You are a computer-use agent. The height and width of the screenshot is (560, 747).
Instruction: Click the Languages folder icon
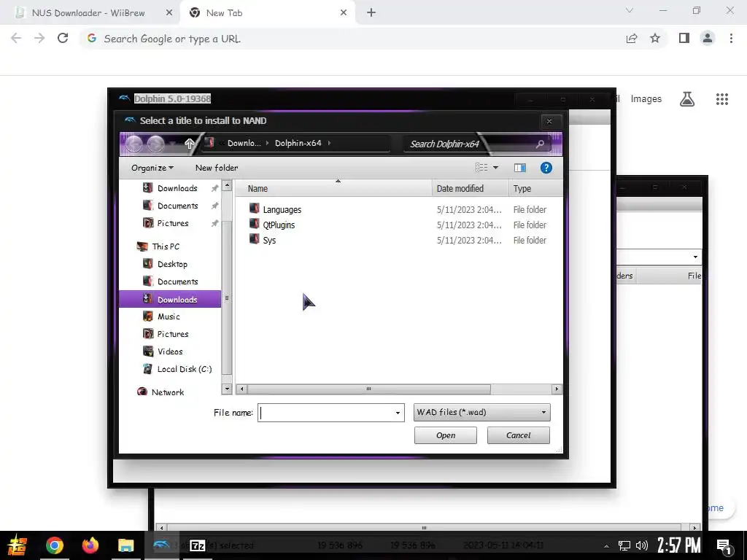pyautogui.click(x=255, y=209)
